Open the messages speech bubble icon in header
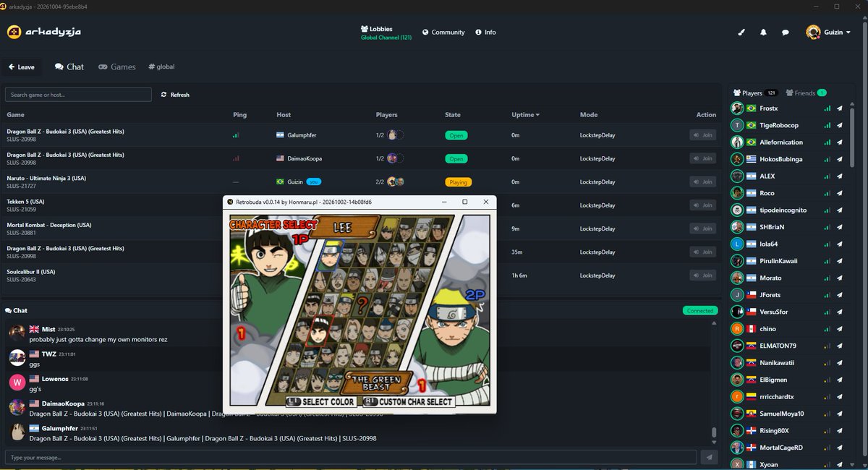This screenshot has width=868, height=470. [786, 33]
